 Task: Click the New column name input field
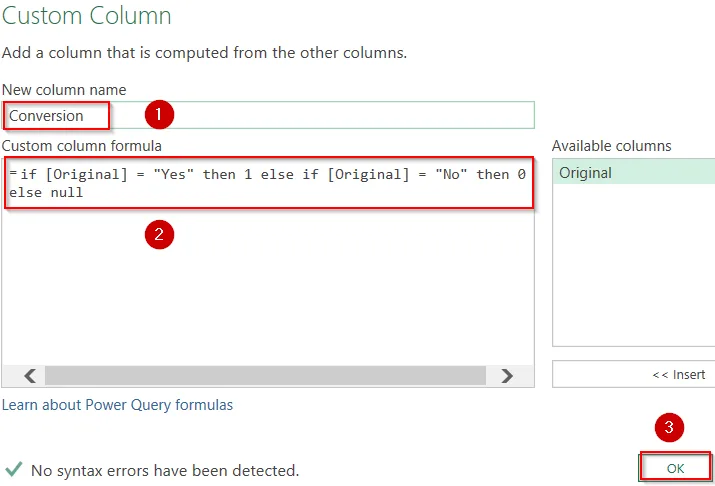click(x=268, y=115)
